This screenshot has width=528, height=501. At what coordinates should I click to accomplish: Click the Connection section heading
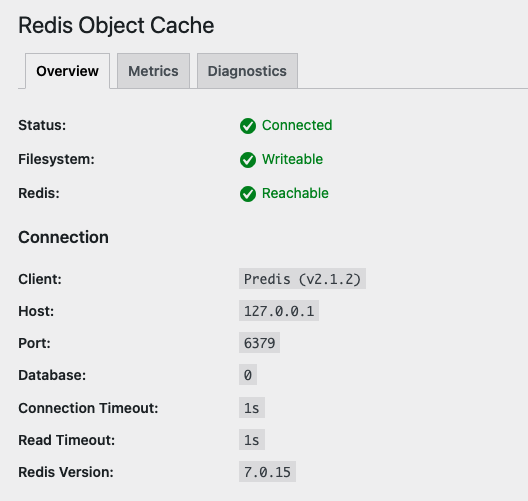[63, 237]
